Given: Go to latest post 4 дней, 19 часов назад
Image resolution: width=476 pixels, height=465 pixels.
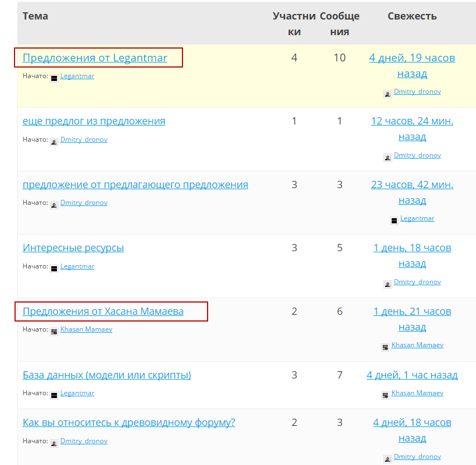Looking at the screenshot, I should click(x=412, y=65).
